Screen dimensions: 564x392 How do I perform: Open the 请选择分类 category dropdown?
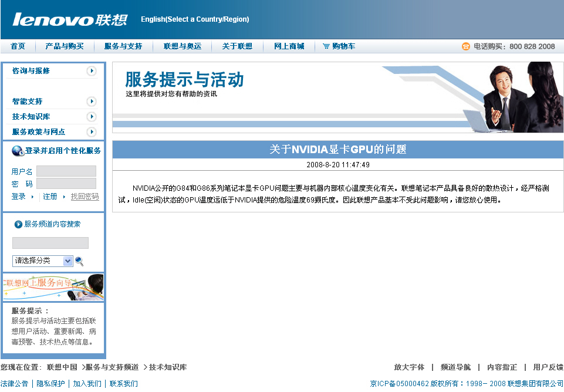(x=43, y=261)
